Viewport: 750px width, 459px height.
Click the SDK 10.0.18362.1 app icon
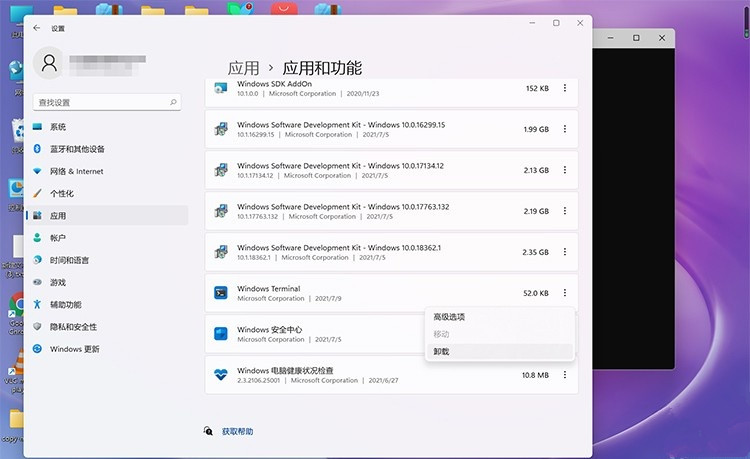point(221,252)
